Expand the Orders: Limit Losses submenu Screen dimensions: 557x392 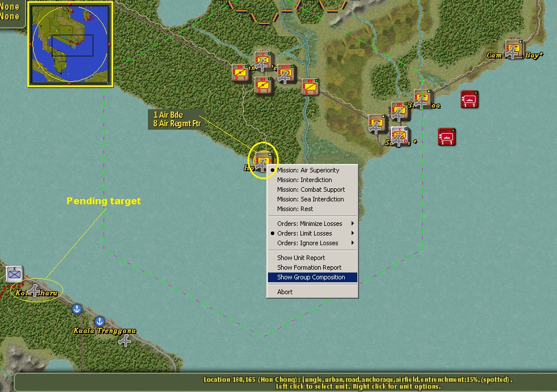click(x=312, y=233)
